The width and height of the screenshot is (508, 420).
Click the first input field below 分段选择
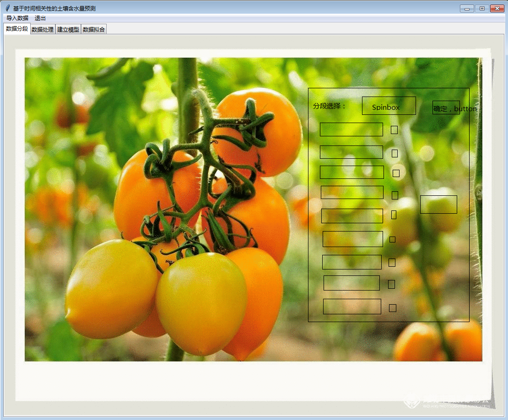pos(351,129)
